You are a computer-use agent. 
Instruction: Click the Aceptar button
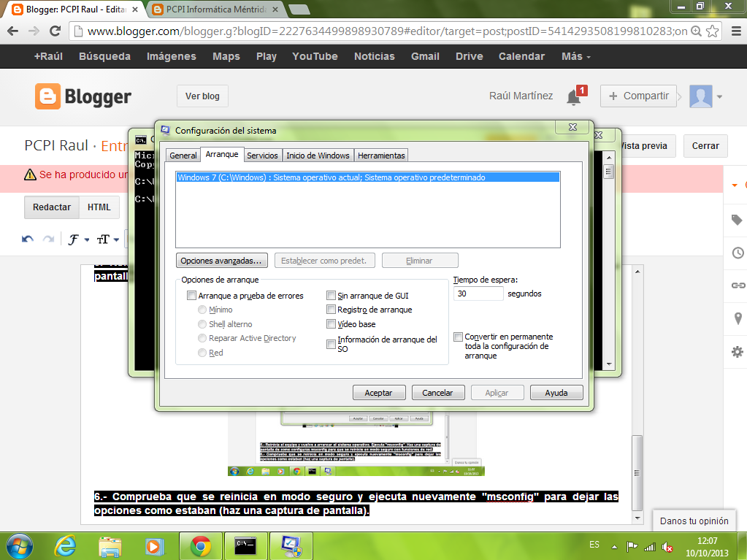379,393
